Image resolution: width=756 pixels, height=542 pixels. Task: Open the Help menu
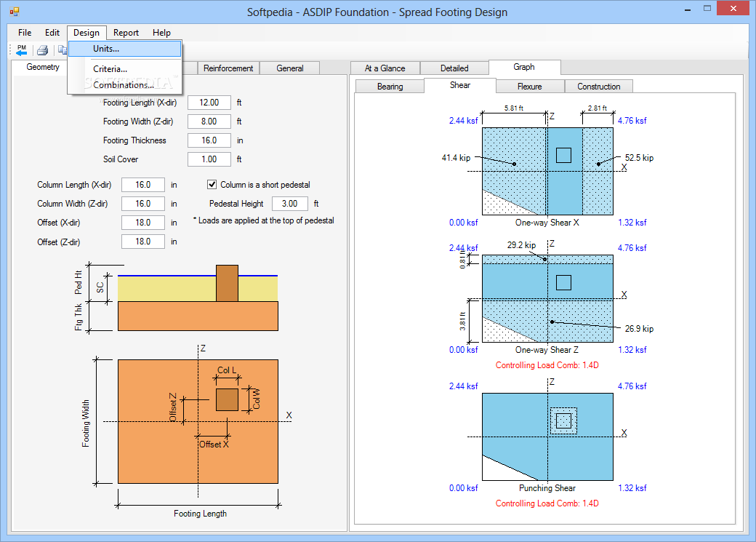point(161,32)
